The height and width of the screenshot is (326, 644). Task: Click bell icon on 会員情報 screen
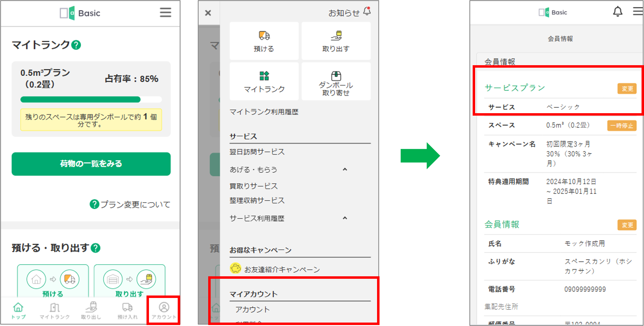coord(617,12)
